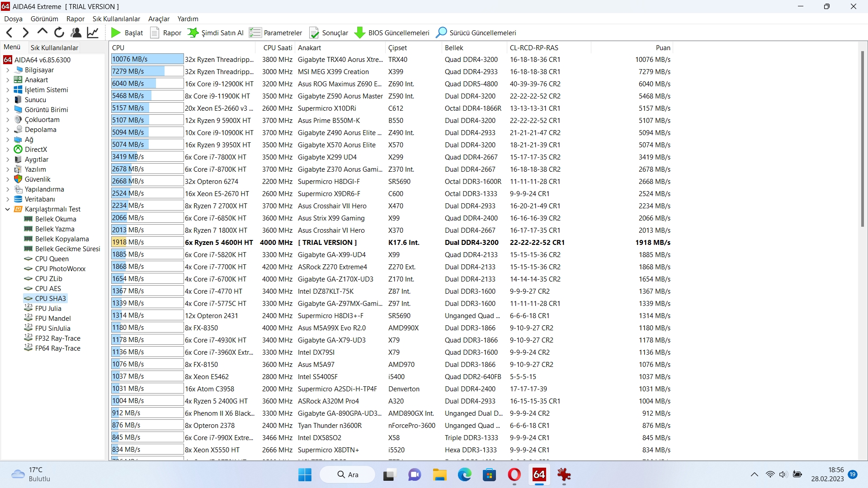Open the Bellek Yazma benchmark
868x488 pixels.
pos(49,229)
